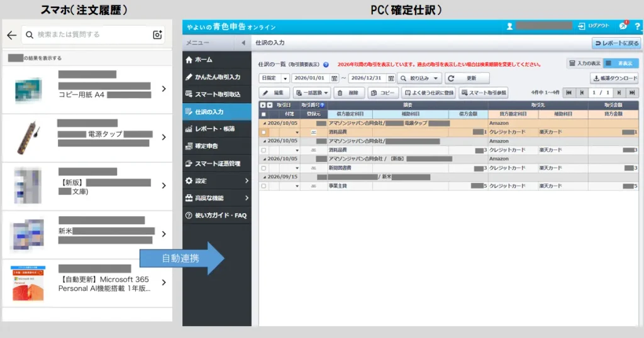The image size is (644, 338).
Task: Click スマート取引参照 button
Action: click(x=484, y=93)
